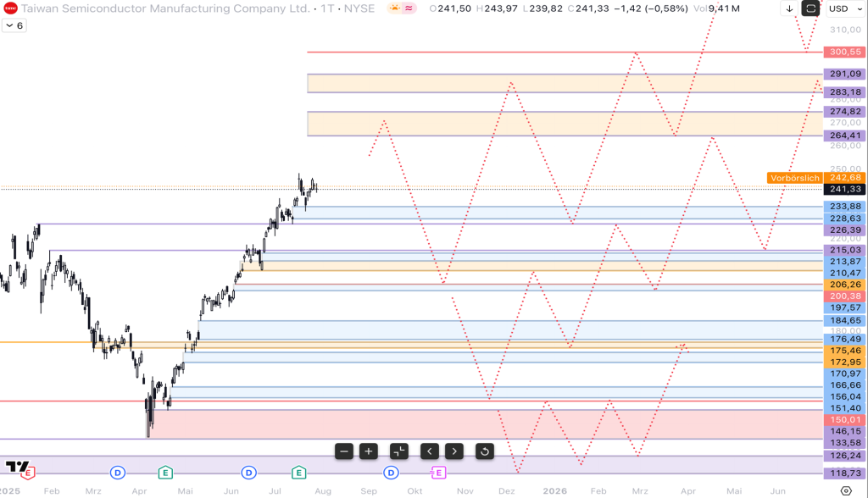Select the 274,82 price label
Screen dimensions: 868x498
(x=845, y=112)
